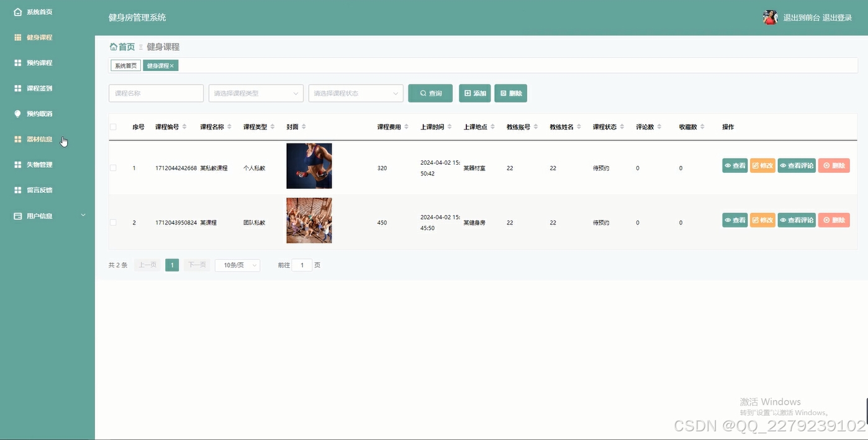Check the select-all checkbox in the table header

pyautogui.click(x=112, y=126)
